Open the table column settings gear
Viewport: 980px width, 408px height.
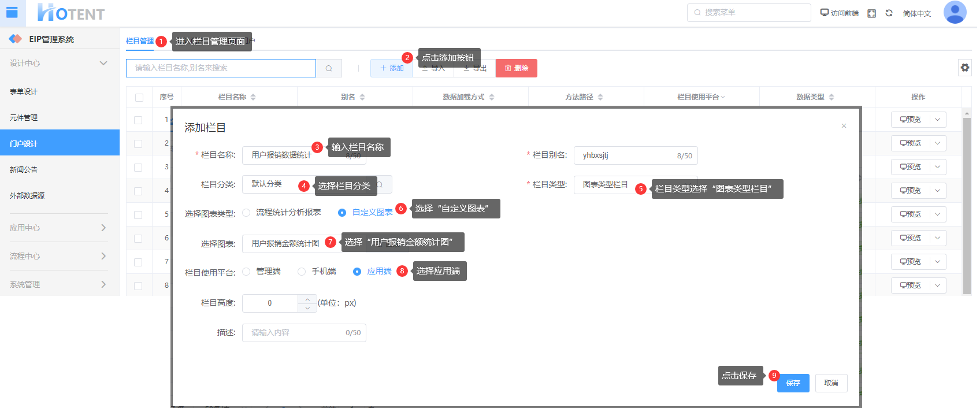(965, 68)
